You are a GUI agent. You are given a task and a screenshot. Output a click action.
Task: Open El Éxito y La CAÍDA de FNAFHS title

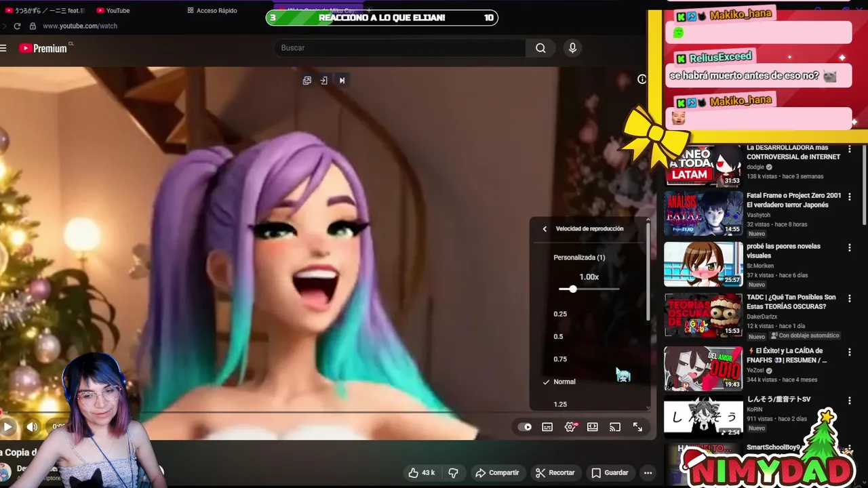787,355
